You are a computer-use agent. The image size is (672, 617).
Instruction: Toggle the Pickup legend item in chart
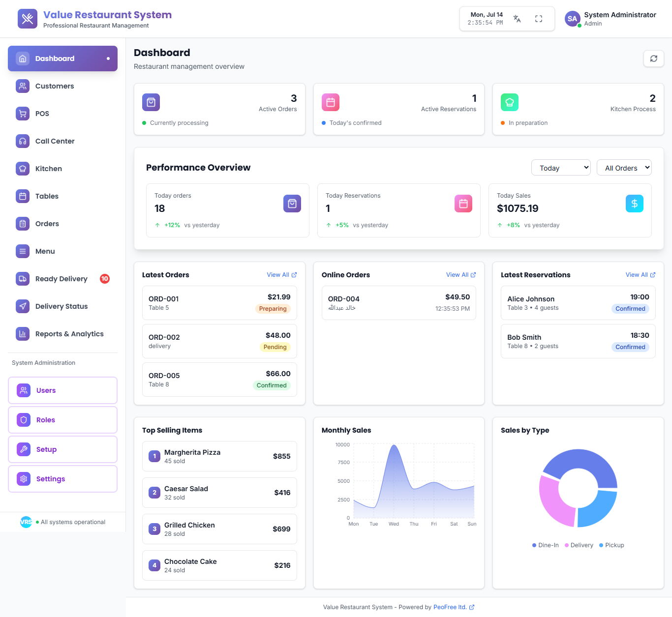pyautogui.click(x=612, y=545)
